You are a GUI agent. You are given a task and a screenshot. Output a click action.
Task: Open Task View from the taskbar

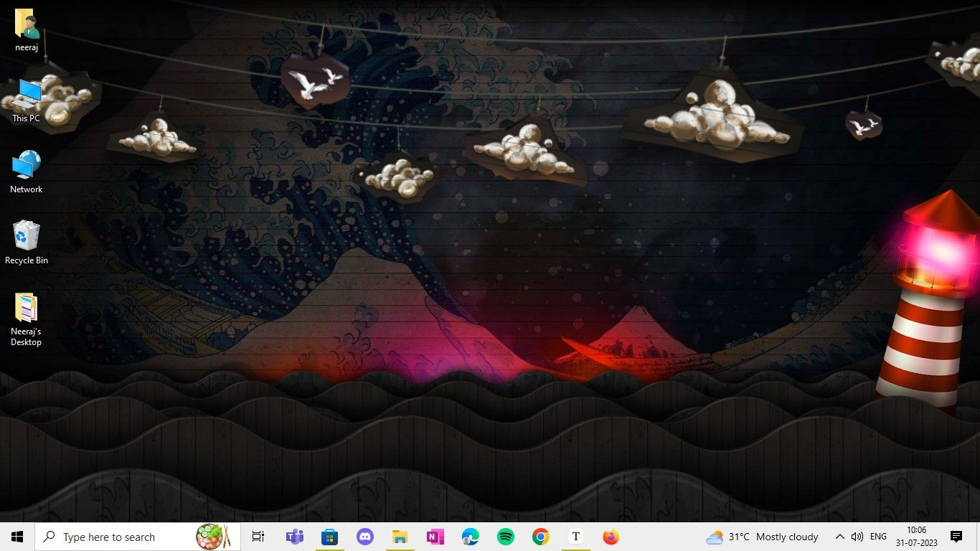click(x=258, y=537)
